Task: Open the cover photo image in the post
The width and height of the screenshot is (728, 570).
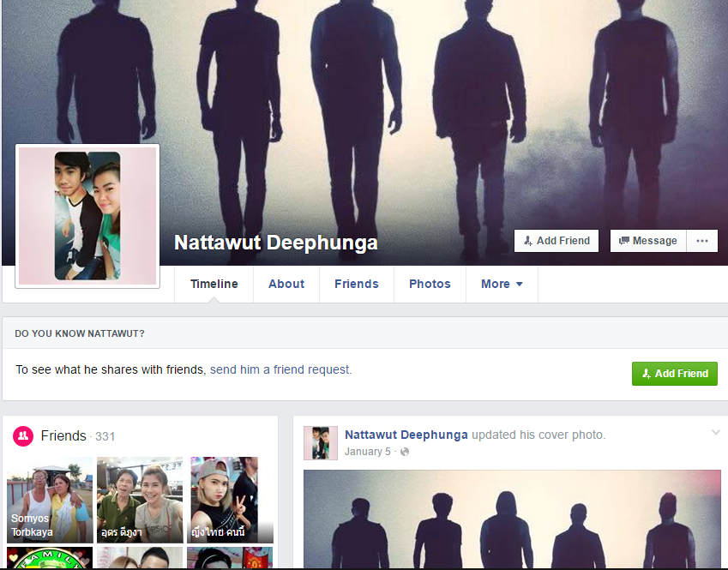Action: click(512, 519)
